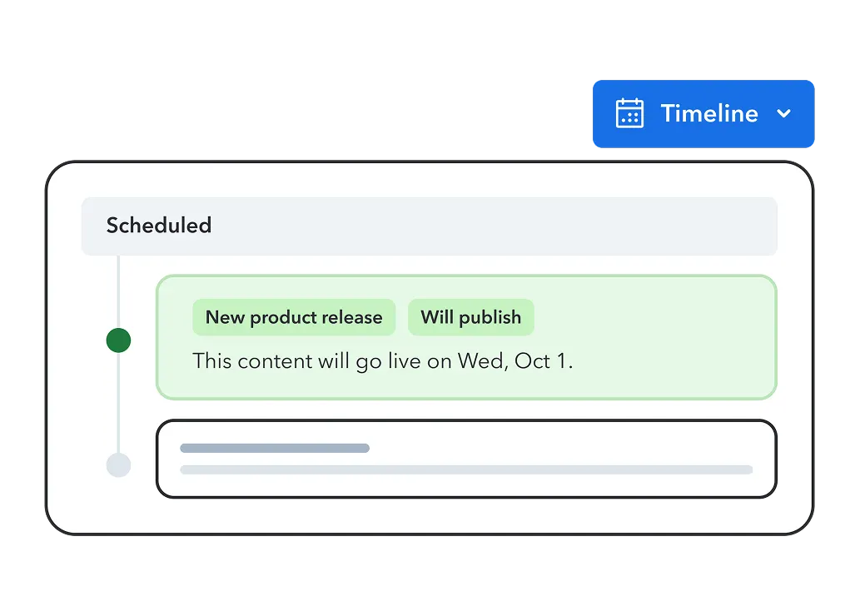Screen dimensions: 860x616
Task: Expand the Timeline dropdown chevron
Action: [x=783, y=113]
